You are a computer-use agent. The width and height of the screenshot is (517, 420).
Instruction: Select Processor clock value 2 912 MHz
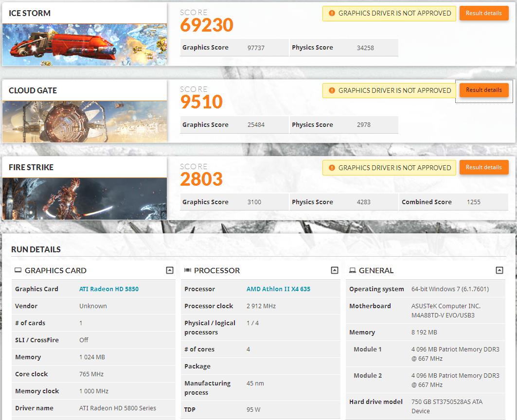click(261, 306)
